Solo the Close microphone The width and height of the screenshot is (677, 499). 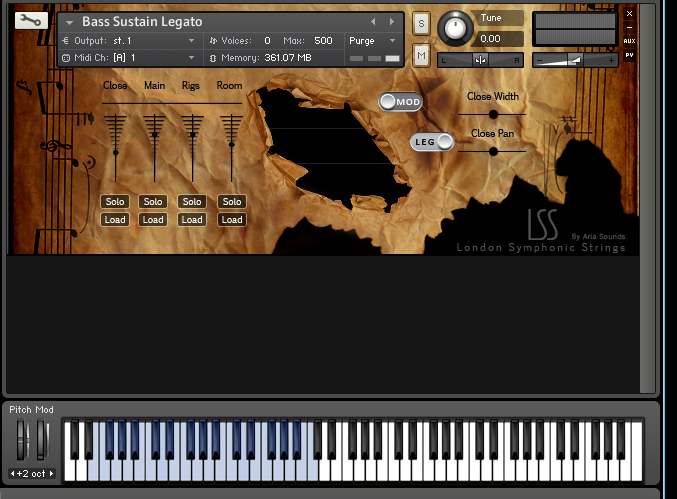tap(115, 202)
